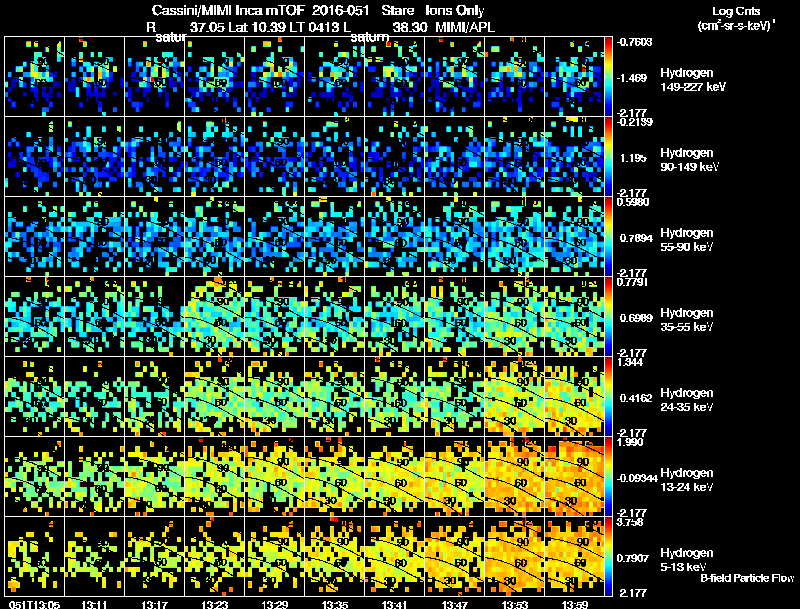
Task: Click the 13:59 time label
Action: point(574,604)
